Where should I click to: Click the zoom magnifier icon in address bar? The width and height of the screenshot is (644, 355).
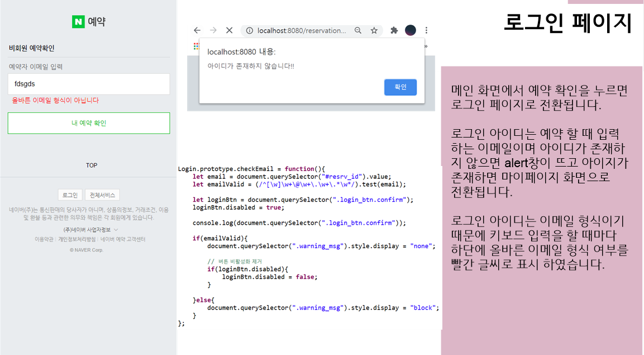coord(358,30)
